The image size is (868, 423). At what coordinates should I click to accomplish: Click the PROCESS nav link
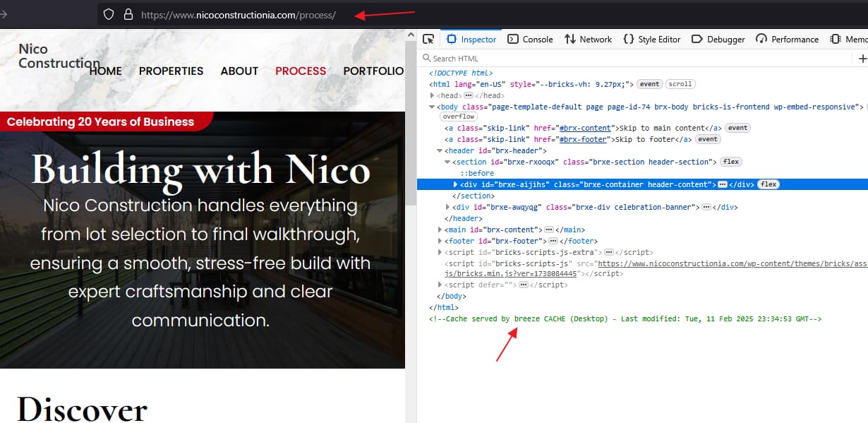(x=301, y=71)
